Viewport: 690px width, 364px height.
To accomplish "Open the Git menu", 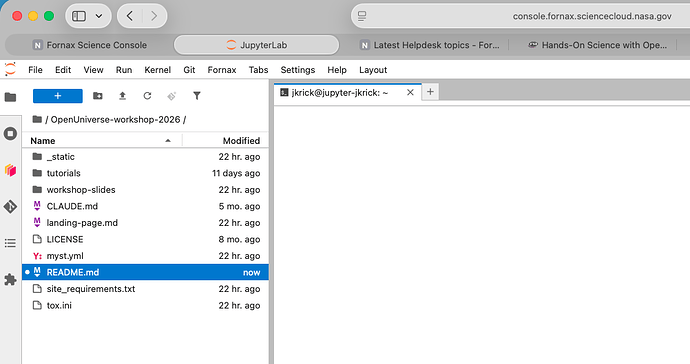I will pyautogui.click(x=189, y=70).
